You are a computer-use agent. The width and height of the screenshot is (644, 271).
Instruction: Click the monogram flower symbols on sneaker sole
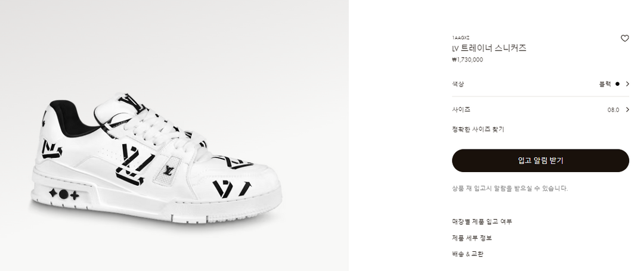click(x=64, y=194)
